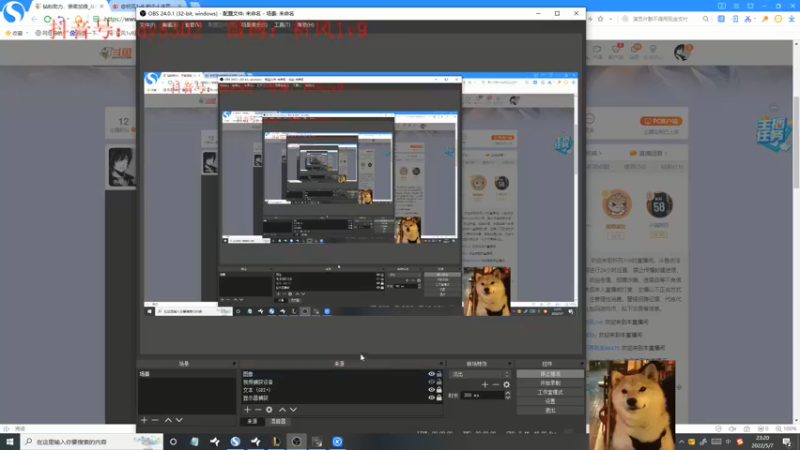800x450 pixels.
Task: Open the scene transition type dropdown
Action: click(x=480, y=374)
